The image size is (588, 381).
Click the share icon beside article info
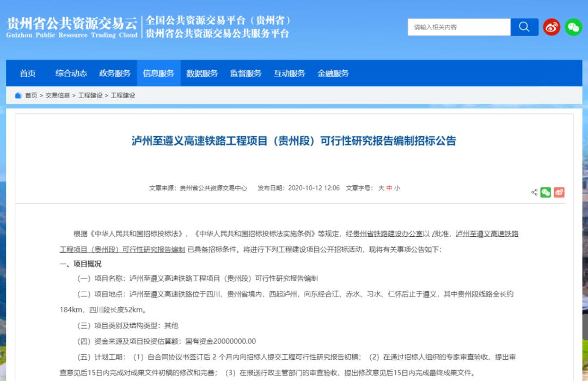pos(534,192)
